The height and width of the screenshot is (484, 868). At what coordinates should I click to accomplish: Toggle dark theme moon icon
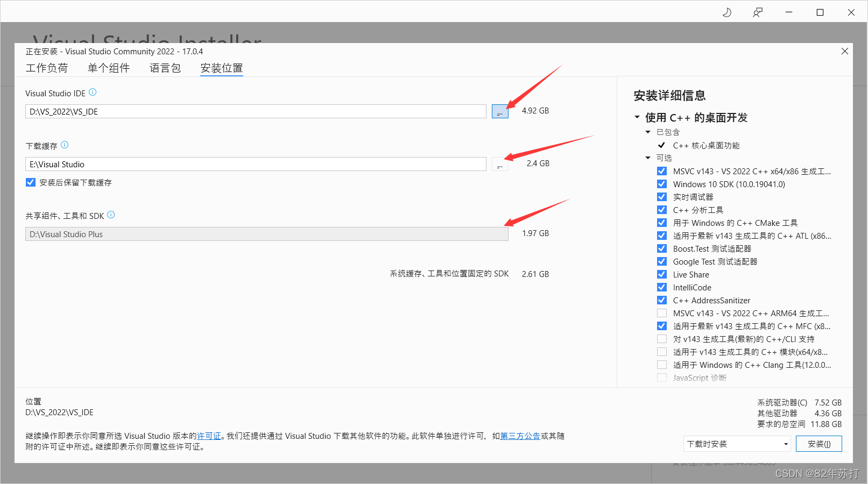(727, 12)
